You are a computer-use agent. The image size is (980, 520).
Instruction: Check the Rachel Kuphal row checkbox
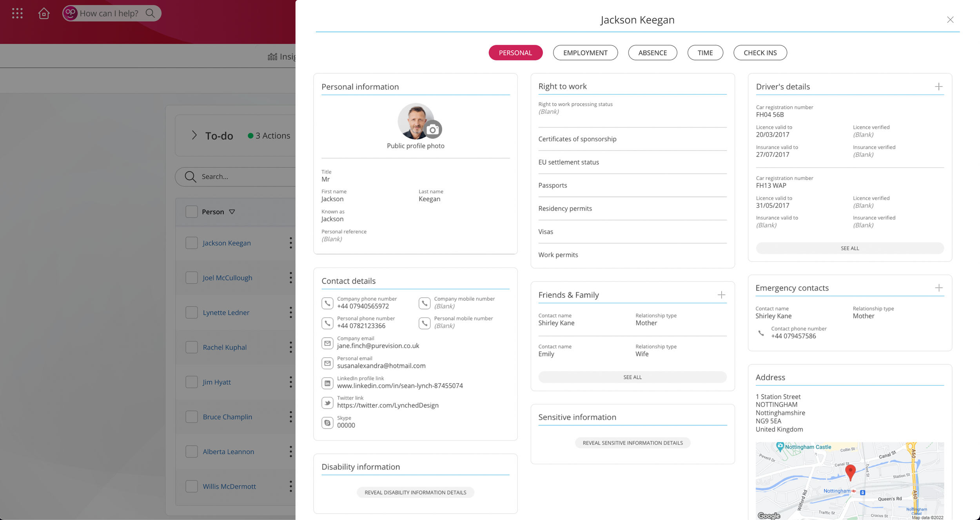pos(191,347)
